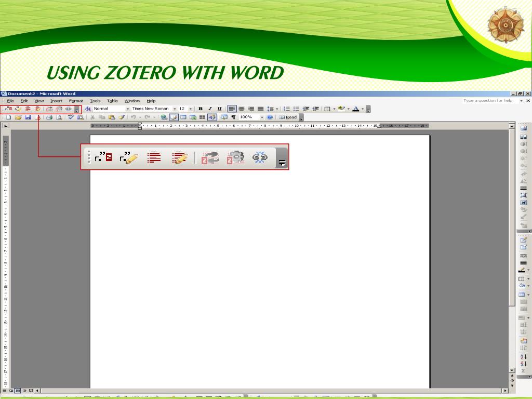The width and height of the screenshot is (532, 399).
Task: Open the Help menu
Action: click(151, 101)
